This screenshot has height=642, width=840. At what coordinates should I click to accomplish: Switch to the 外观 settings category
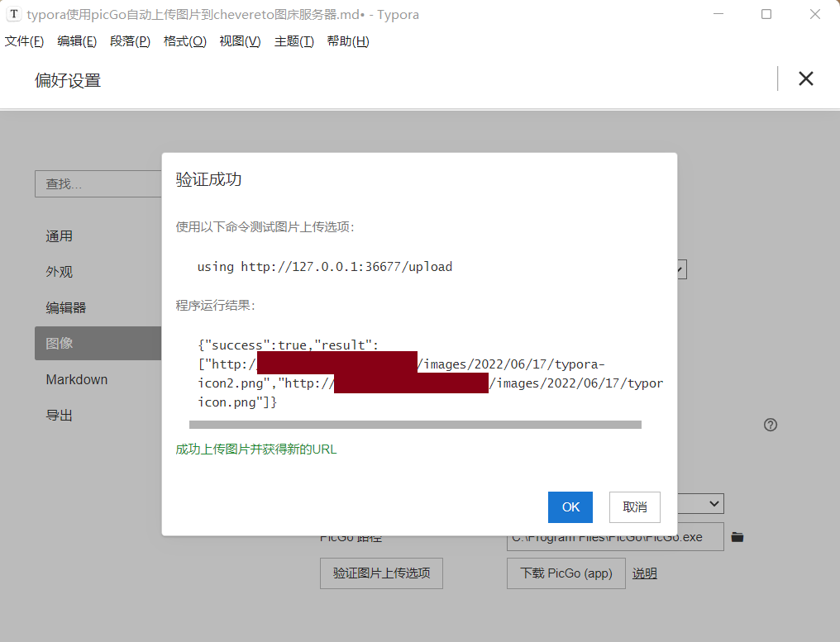click(60, 272)
